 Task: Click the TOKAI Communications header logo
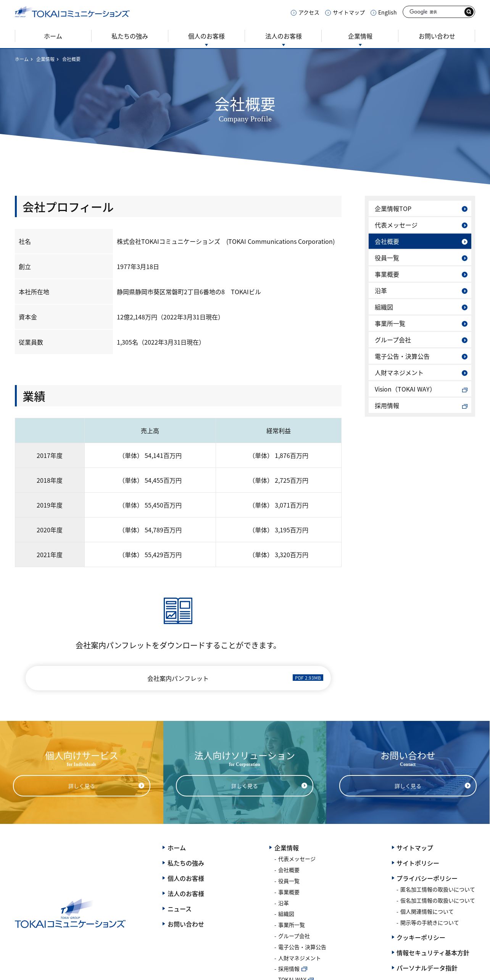(72, 12)
